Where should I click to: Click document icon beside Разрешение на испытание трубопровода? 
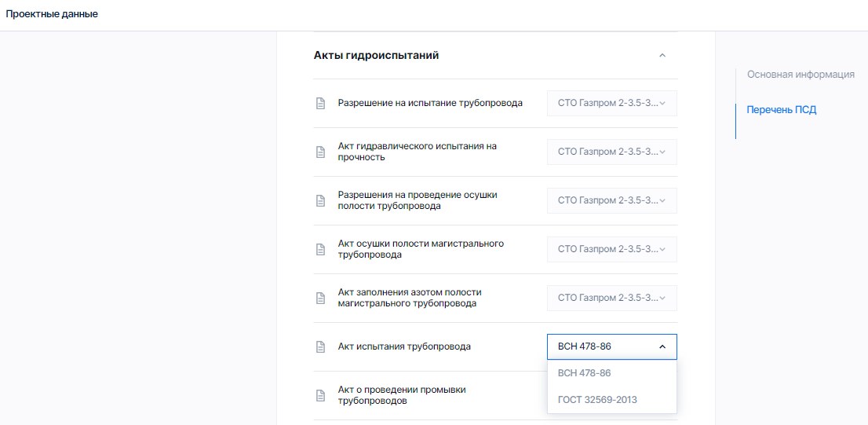coord(320,104)
